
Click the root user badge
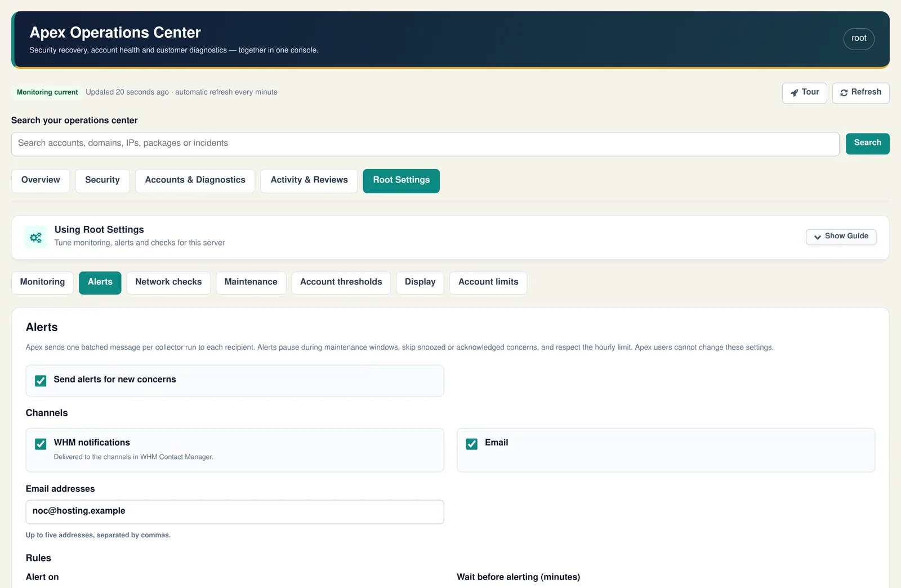[x=859, y=39]
